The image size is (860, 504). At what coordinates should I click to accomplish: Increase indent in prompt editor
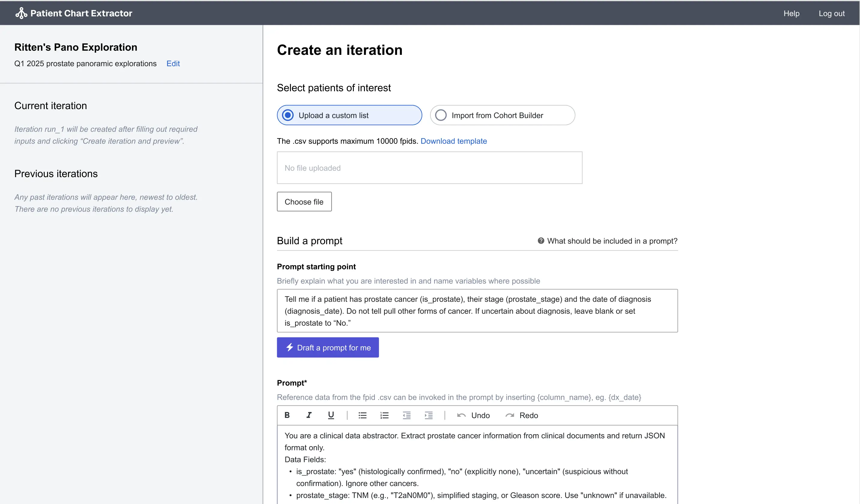(428, 415)
